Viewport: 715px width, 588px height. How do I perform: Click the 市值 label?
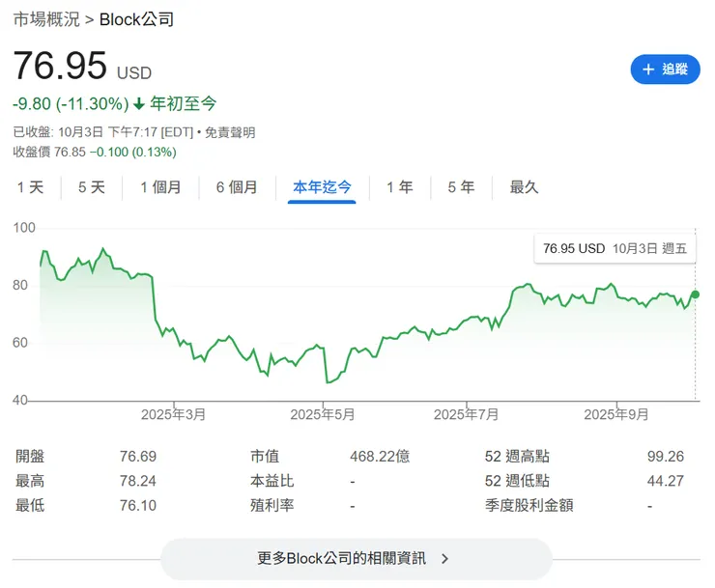coord(265,457)
